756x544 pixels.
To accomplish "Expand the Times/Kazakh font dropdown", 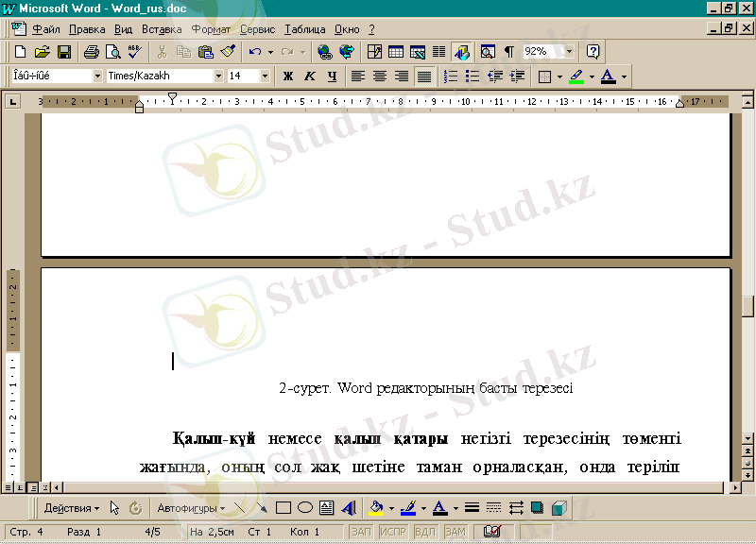I will pos(218,76).
